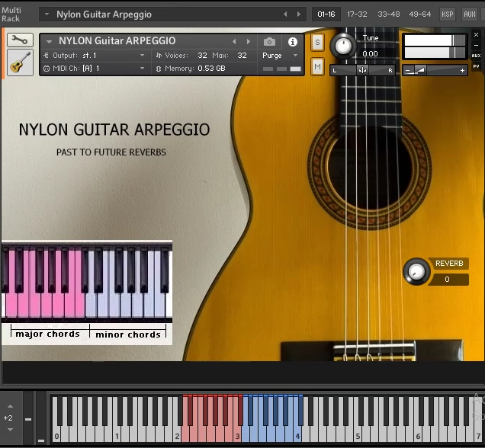Play the white key labeled 1
The image size is (485, 448).
click(x=117, y=435)
